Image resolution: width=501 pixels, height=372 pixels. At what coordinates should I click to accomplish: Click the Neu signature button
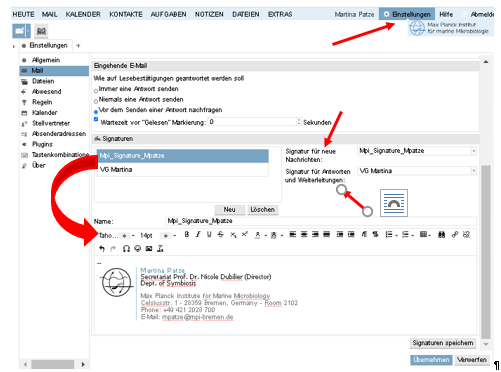[229, 210]
